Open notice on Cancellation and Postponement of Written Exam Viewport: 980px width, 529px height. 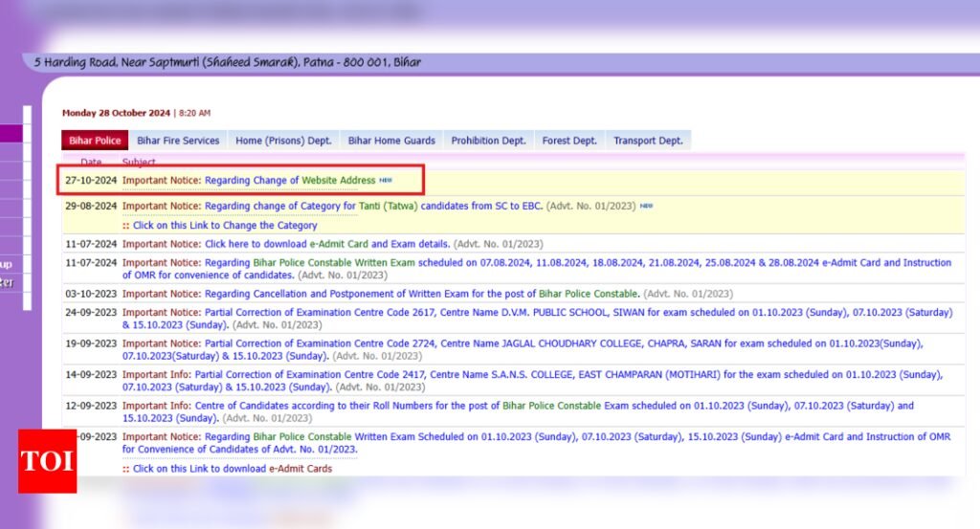tap(381, 294)
